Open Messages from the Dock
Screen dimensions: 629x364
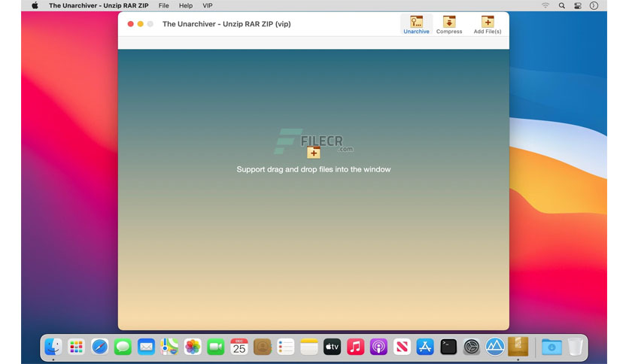pyautogui.click(x=123, y=347)
